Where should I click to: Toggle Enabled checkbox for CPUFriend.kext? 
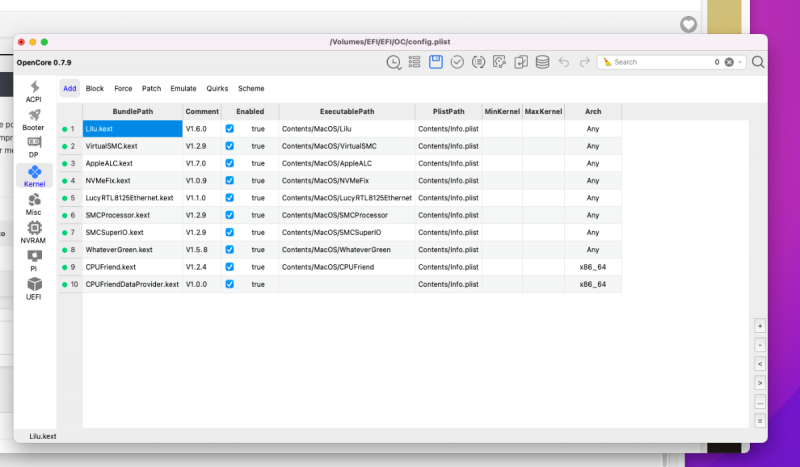click(x=230, y=267)
